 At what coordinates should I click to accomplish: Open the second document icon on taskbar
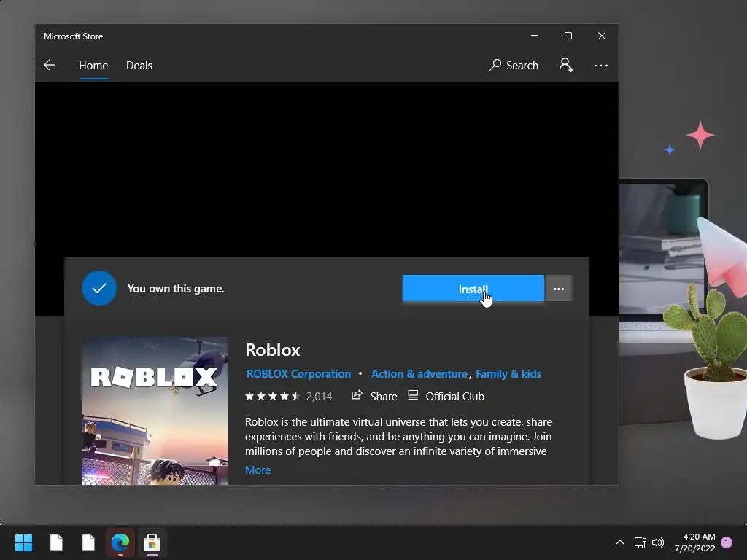pos(88,542)
